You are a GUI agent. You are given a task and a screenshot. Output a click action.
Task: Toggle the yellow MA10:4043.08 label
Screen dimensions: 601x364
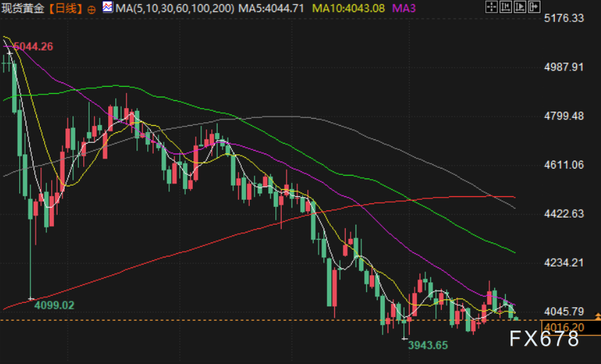point(349,9)
